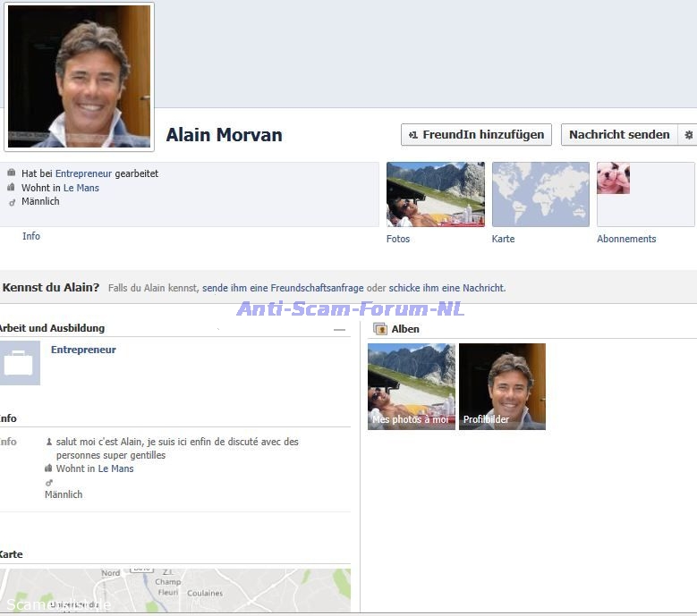Open the Fotos thumbnail with mountains
697x616 pixels.
pyautogui.click(x=435, y=194)
